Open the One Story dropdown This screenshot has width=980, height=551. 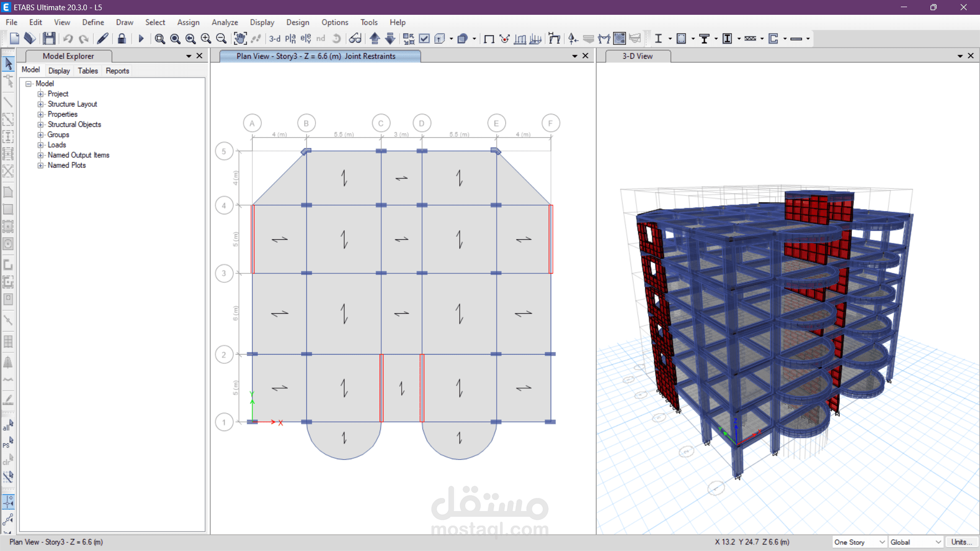(x=859, y=542)
